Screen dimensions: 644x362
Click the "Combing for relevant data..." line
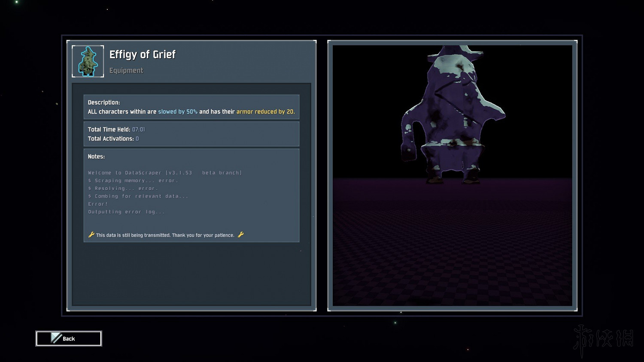[138, 196]
